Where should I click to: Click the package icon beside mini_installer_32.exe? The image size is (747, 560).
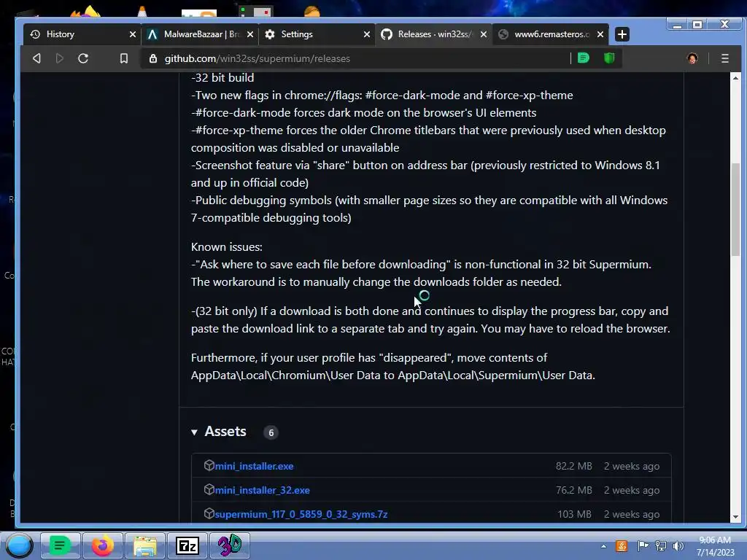209,489
